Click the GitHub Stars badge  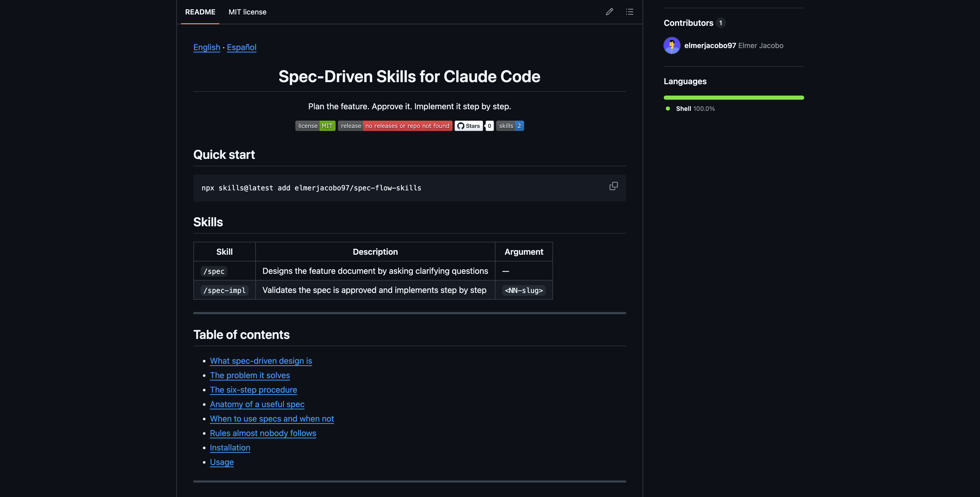click(x=469, y=126)
